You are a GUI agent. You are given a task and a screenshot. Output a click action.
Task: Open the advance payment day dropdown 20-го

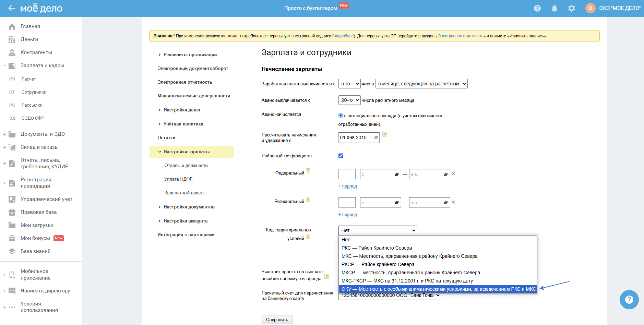(x=349, y=100)
